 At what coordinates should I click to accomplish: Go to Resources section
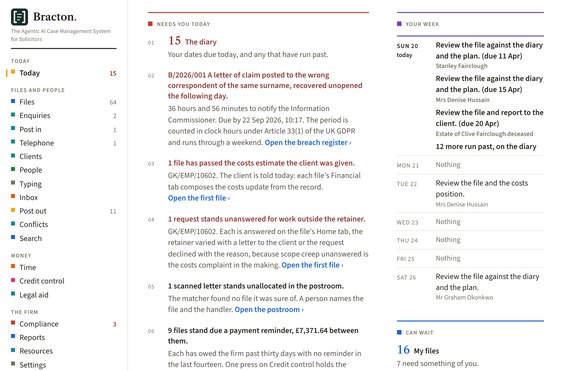coord(36,351)
